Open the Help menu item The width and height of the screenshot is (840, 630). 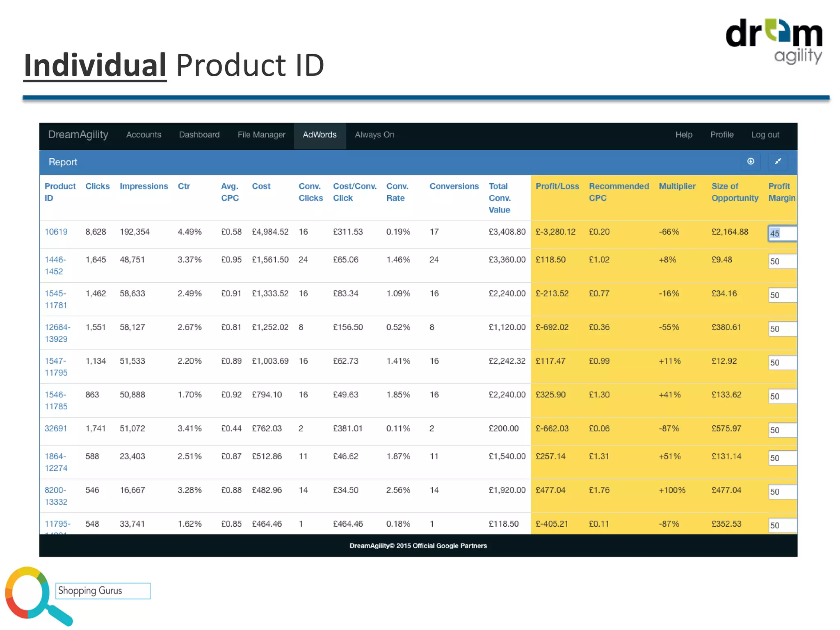click(684, 135)
